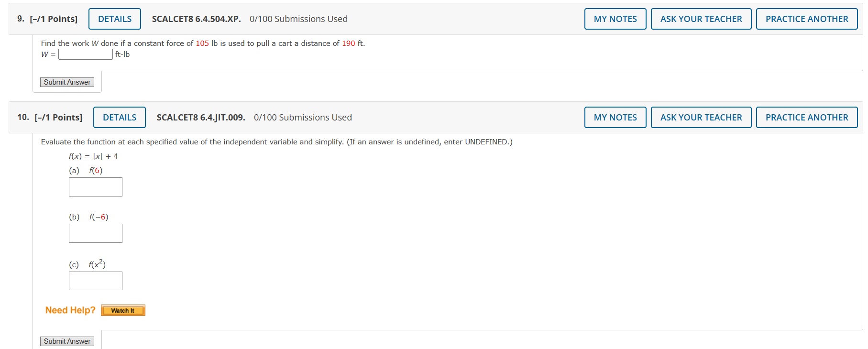Viewport: 868px width, 349px height.
Task: Click MY NOTES for question 9
Action: click(615, 19)
